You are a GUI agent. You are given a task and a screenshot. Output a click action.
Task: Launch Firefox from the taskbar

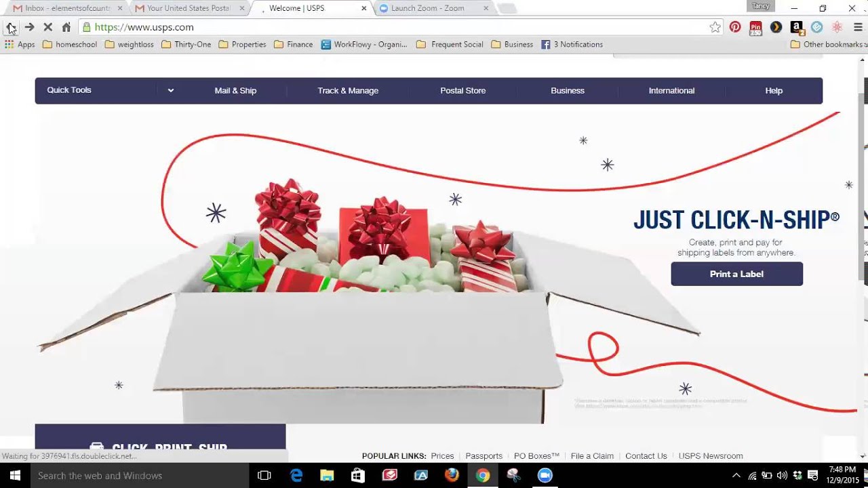tap(452, 476)
